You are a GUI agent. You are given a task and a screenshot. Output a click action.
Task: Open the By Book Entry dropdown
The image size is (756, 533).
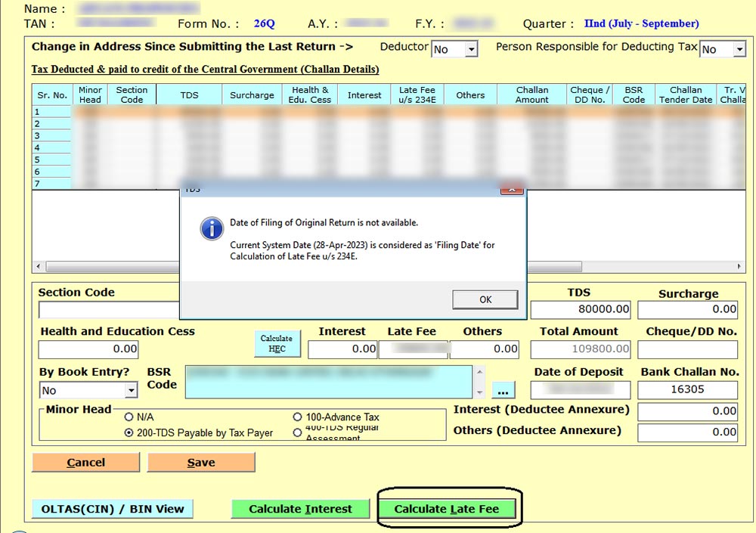131,390
